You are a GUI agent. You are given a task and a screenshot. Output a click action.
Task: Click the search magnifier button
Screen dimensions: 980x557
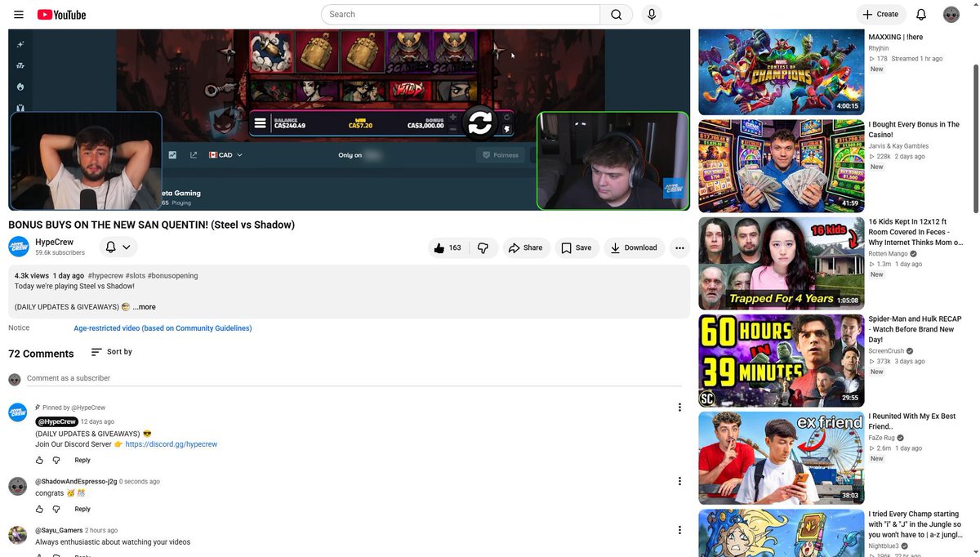pos(616,14)
